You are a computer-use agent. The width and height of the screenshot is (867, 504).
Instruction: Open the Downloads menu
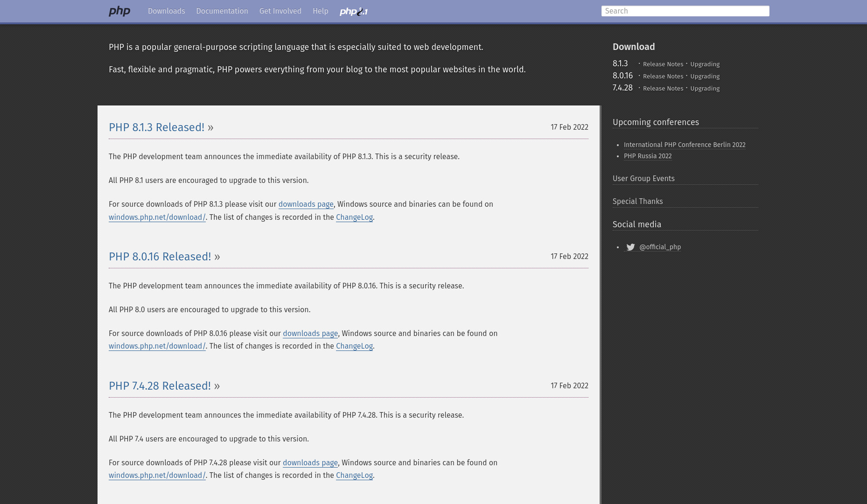[x=167, y=11]
